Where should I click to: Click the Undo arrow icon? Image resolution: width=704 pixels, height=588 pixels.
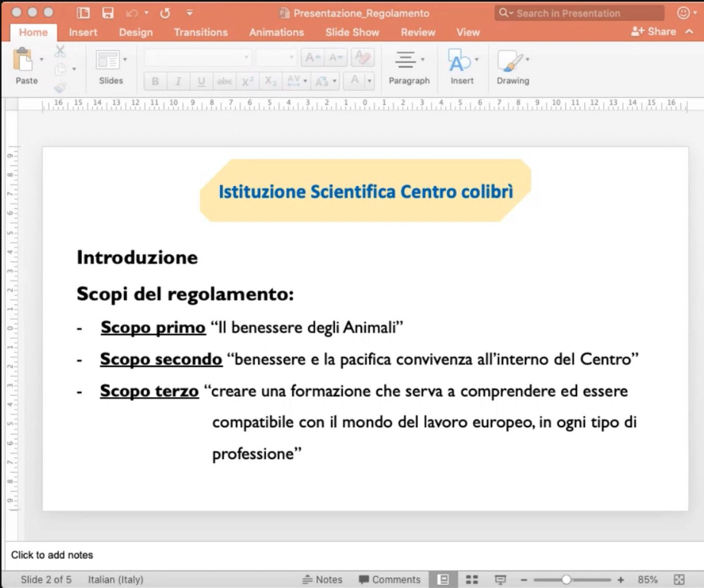coord(132,13)
